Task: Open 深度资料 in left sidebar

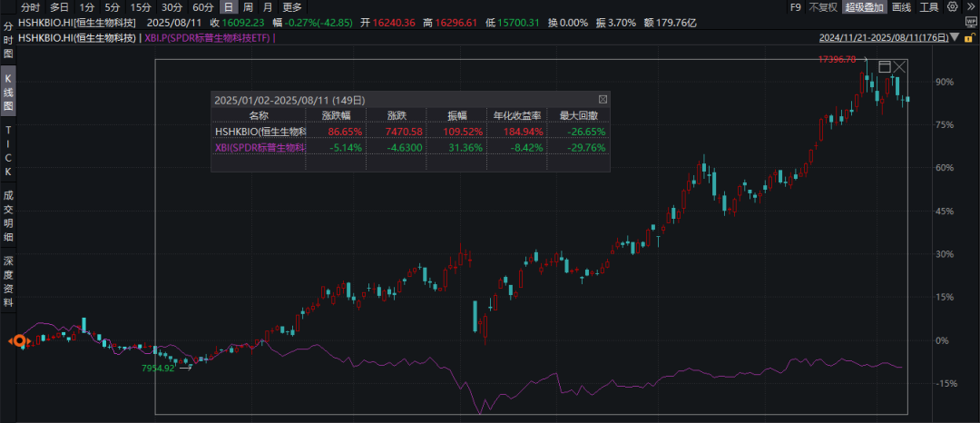Action: [8, 281]
